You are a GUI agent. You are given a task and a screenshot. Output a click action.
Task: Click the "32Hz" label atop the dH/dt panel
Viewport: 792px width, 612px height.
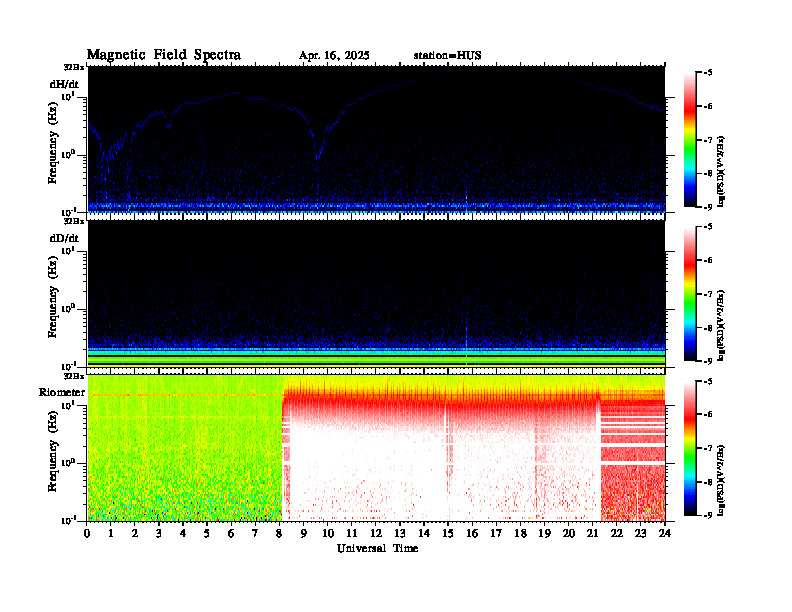[x=74, y=67]
